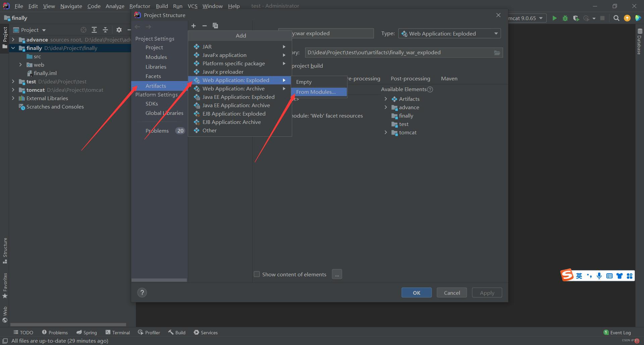The image size is (644, 345).
Task: Select Java EE Application: Exploded entry
Action: point(240,97)
